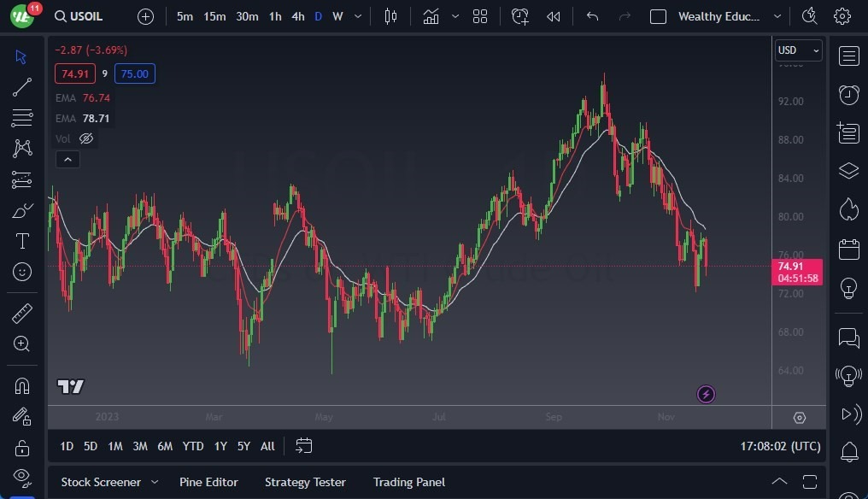Image resolution: width=868 pixels, height=499 pixels.
Task: Open the Watchlist panel
Action: [848, 56]
